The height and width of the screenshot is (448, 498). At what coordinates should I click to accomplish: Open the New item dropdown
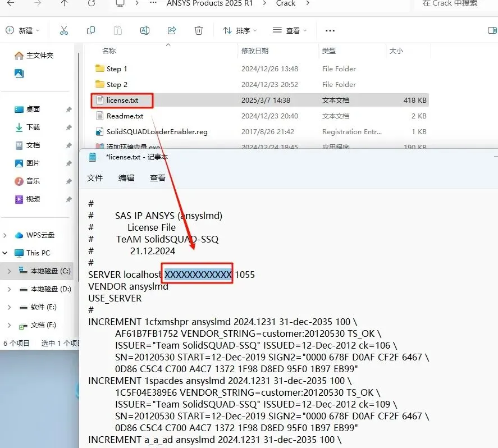(22, 30)
